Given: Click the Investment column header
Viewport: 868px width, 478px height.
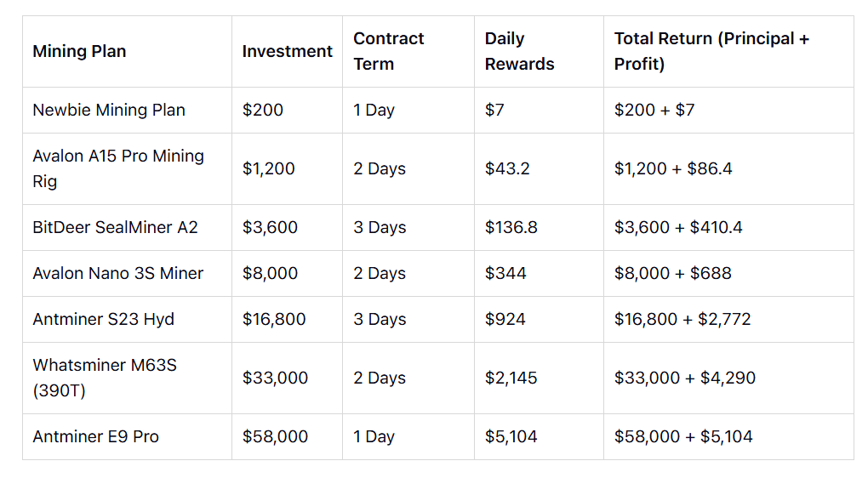Looking at the screenshot, I should [x=287, y=52].
